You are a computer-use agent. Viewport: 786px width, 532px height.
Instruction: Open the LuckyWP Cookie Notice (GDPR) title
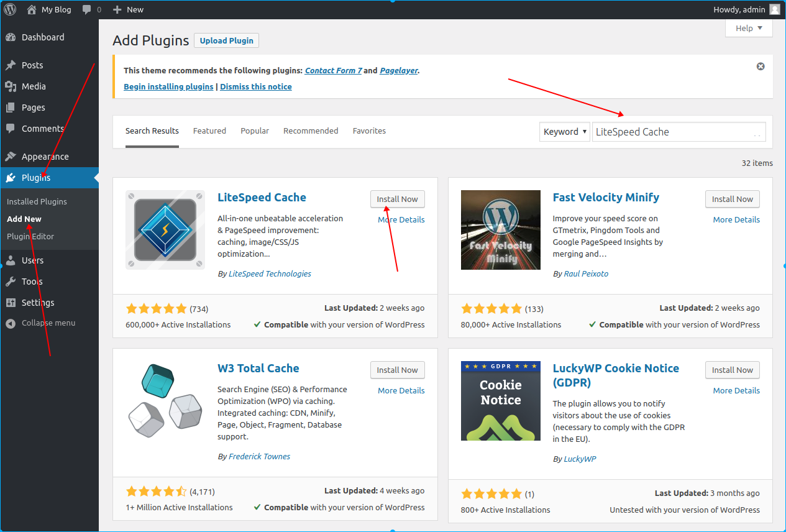pos(615,375)
